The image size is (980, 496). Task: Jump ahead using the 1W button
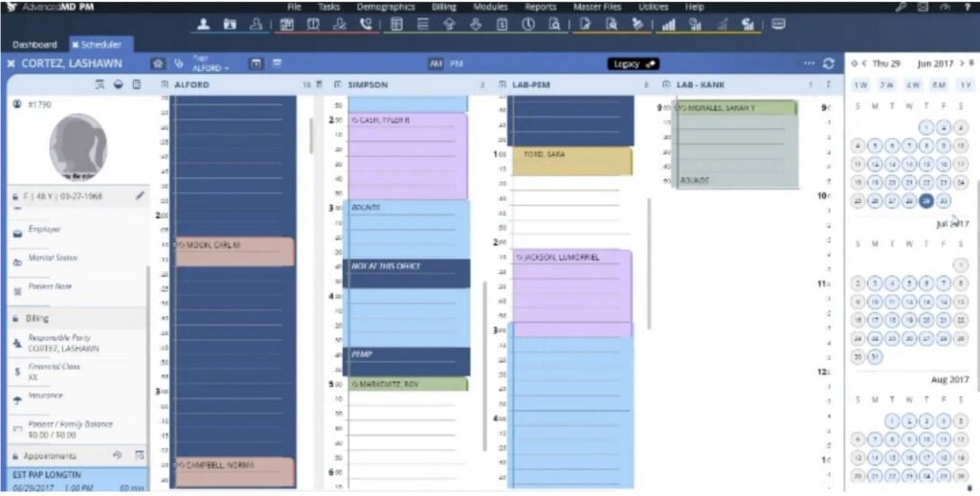point(860,85)
